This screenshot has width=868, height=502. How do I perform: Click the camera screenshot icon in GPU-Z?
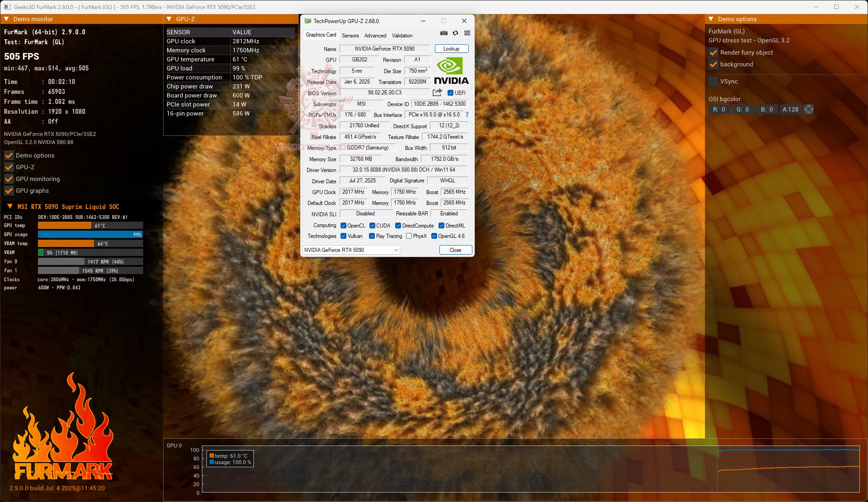point(443,33)
